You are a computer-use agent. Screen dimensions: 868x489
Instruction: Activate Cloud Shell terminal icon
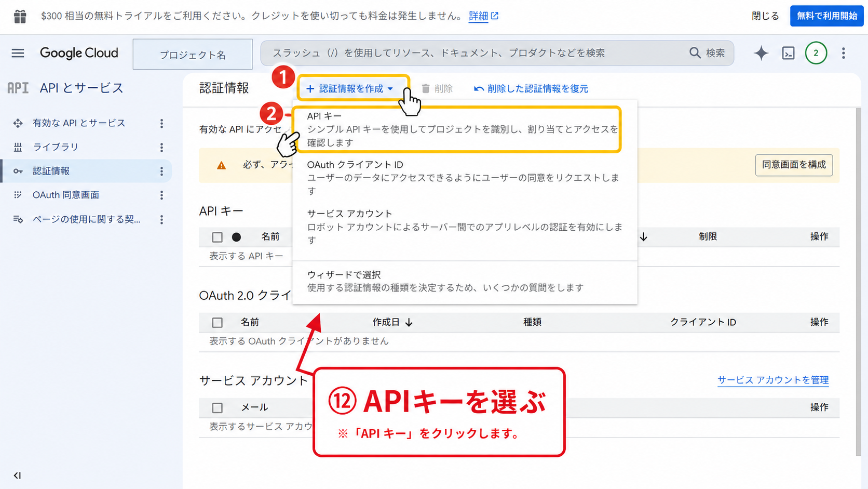788,53
